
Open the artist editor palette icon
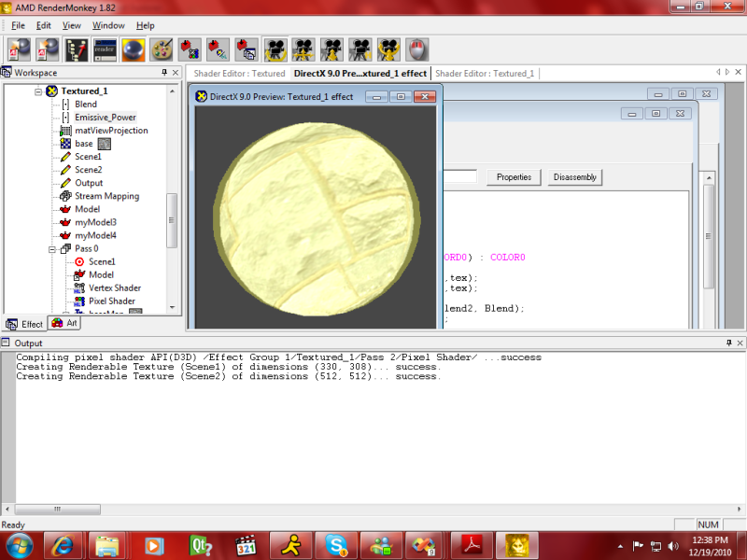click(x=162, y=49)
